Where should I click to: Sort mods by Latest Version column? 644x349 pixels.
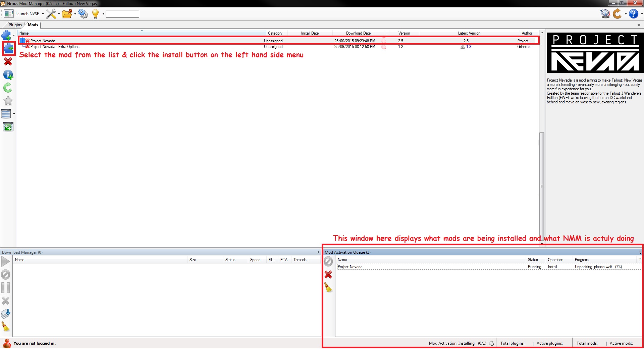[x=469, y=33]
